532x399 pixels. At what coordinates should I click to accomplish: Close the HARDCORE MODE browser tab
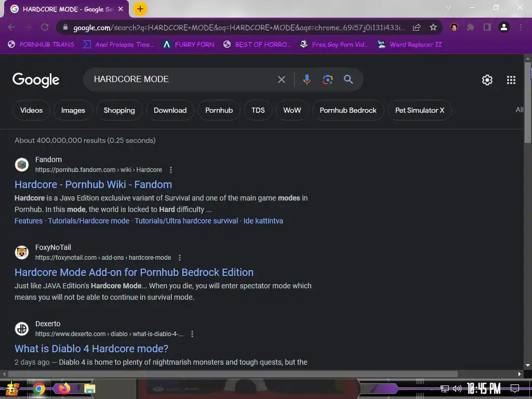(121, 9)
